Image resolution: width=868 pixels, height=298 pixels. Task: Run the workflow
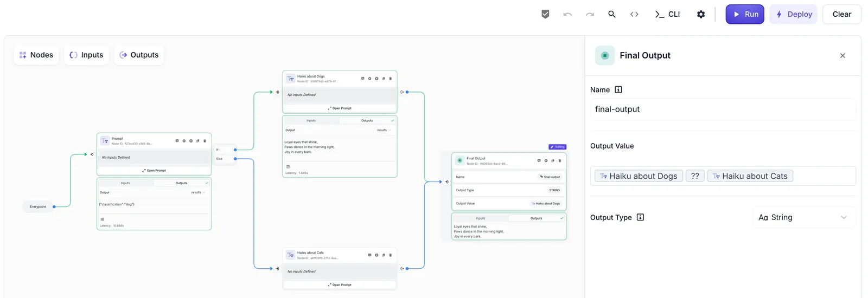coord(745,14)
